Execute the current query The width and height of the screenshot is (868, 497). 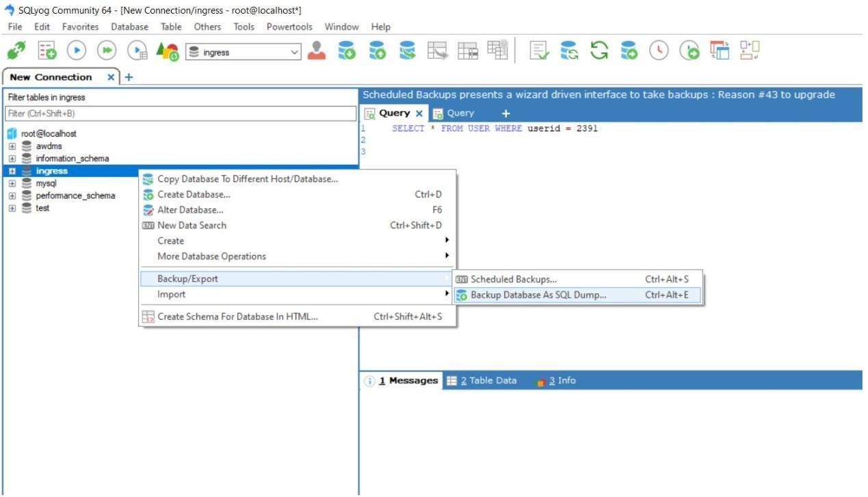pyautogui.click(x=76, y=50)
